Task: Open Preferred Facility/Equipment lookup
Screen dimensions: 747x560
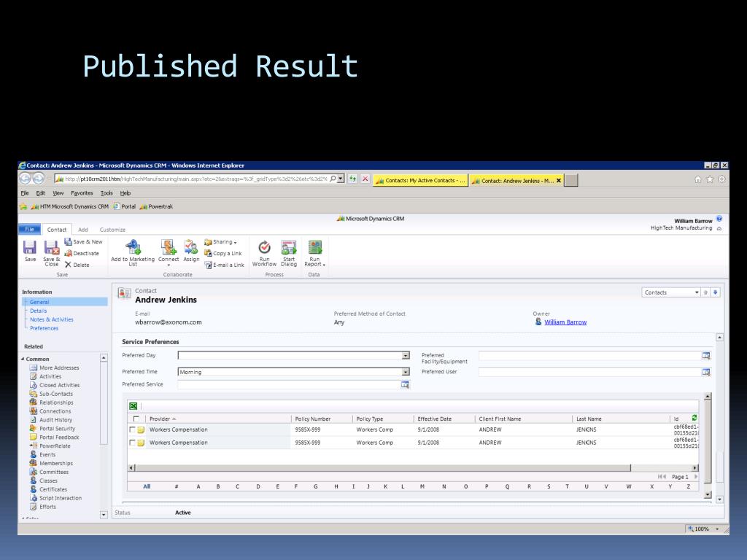Action: click(706, 356)
